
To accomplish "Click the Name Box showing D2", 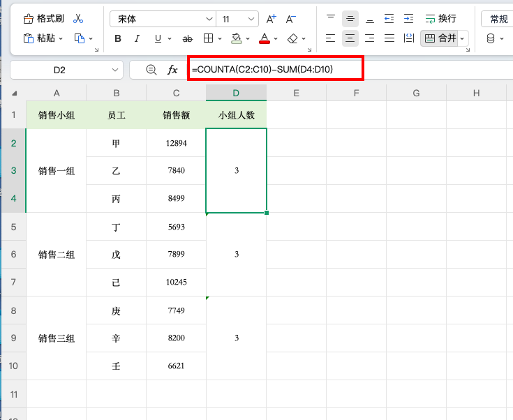I will [x=59, y=70].
